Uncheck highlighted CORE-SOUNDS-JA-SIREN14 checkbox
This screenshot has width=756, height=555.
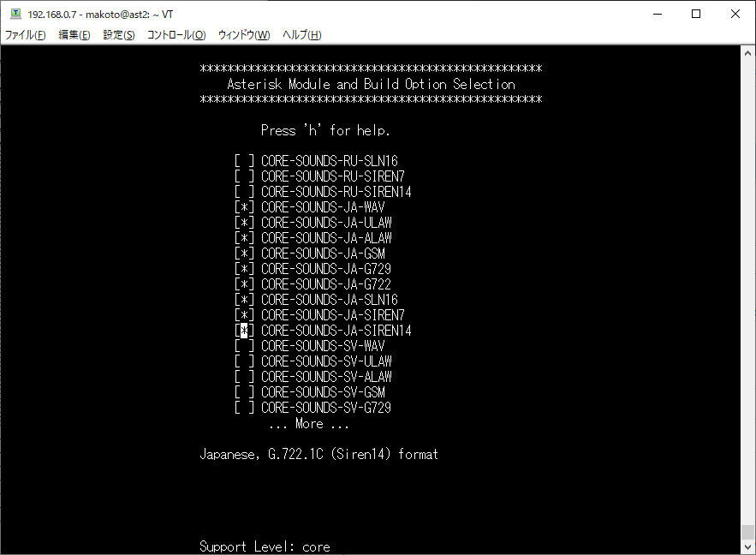[244, 331]
